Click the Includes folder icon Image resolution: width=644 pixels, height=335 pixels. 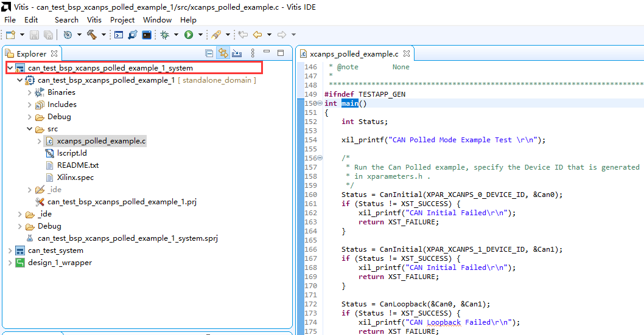tap(40, 105)
